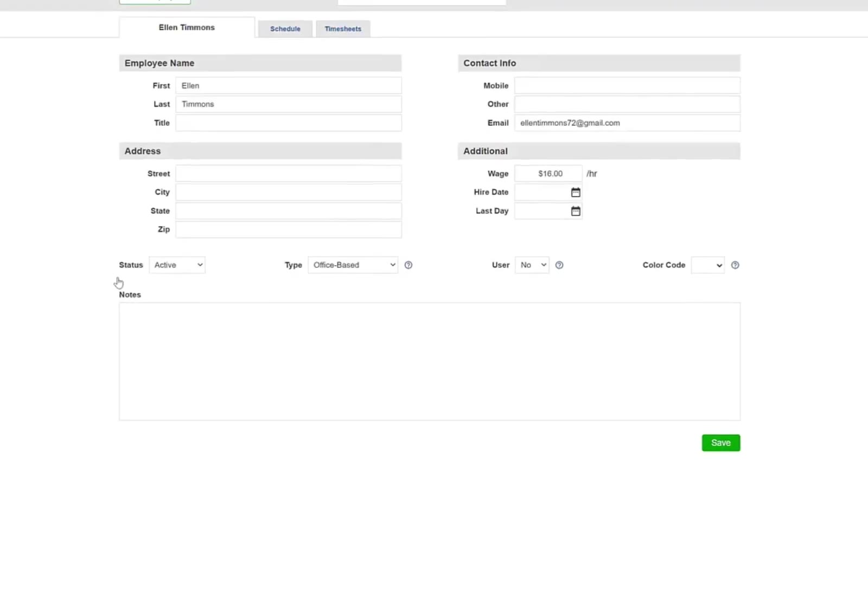Click the Contact Info section header

pyautogui.click(x=599, y=63)
